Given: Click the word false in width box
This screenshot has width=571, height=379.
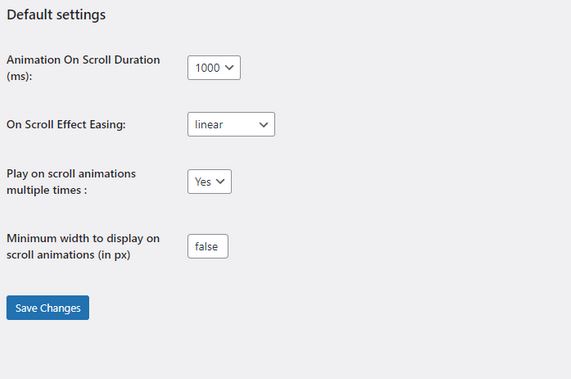Looking at the screenshot, I should pos(206,246).
